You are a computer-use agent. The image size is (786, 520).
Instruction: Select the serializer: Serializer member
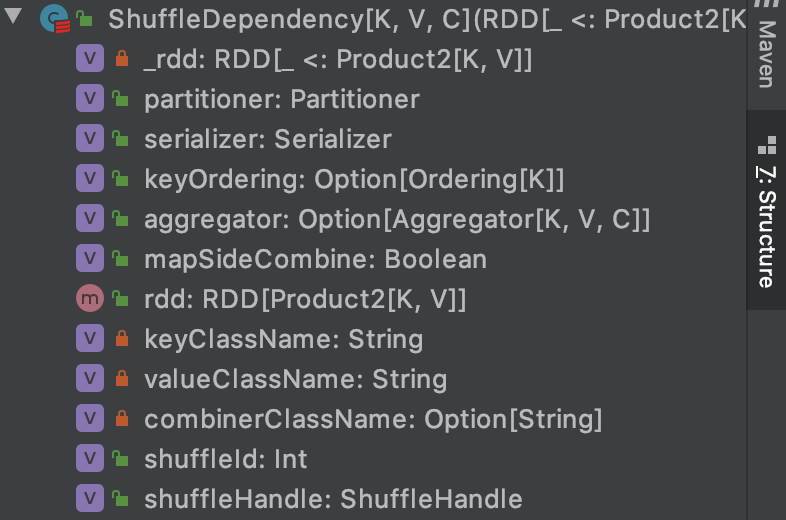click(268, 139)
